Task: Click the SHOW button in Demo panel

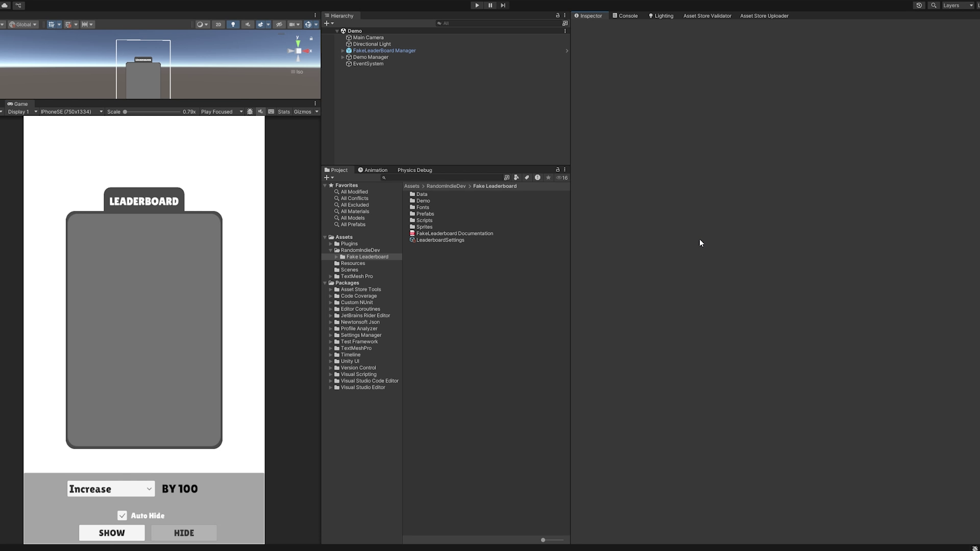Action: [x=112, y=533]
